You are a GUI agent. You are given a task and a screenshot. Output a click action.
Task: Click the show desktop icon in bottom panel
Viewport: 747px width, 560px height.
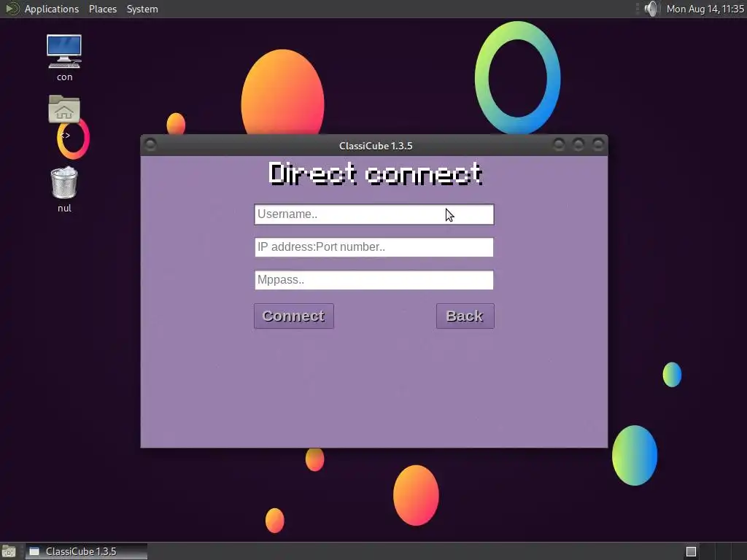click(9, 551)
